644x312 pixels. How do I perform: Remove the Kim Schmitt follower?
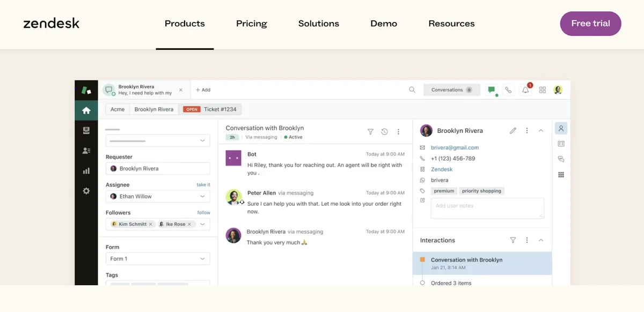click(151, 224)
